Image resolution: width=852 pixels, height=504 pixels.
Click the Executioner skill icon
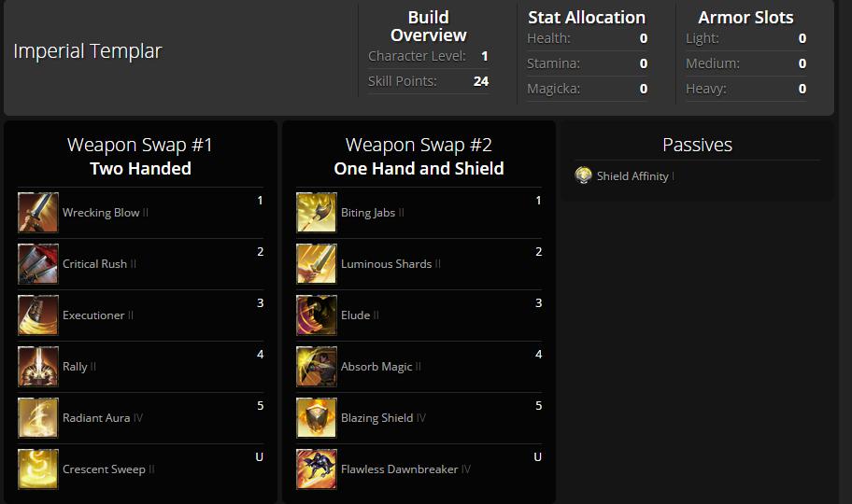(x=38, y=315)
